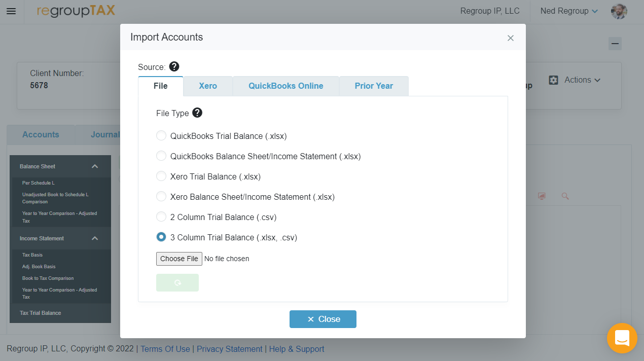
Task: Select QuickBooks Trial Balance (.xlsx) option
Action: pos(161,136)
